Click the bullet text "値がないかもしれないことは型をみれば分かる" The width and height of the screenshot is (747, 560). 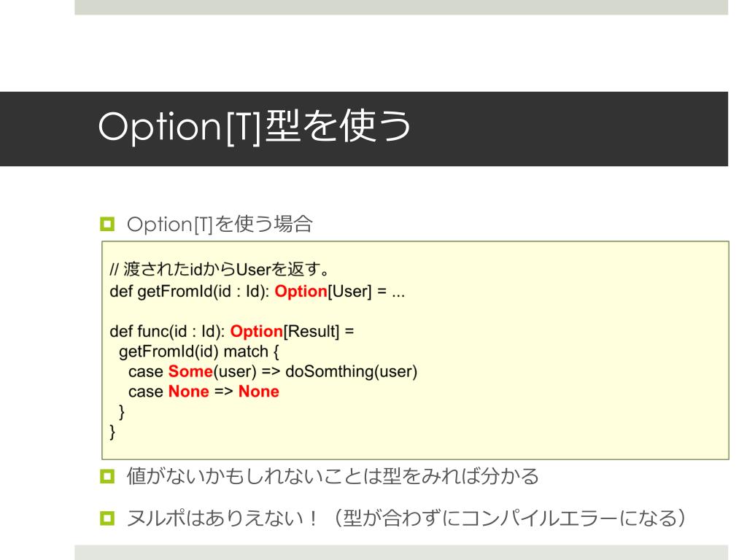click(333, 478)
